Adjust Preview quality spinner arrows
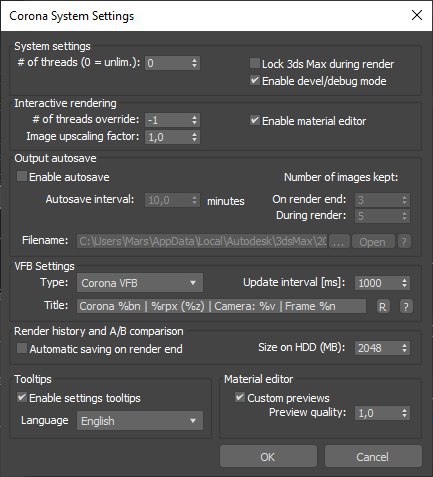Viewport: 433px width, 477px height. point(405,413)
